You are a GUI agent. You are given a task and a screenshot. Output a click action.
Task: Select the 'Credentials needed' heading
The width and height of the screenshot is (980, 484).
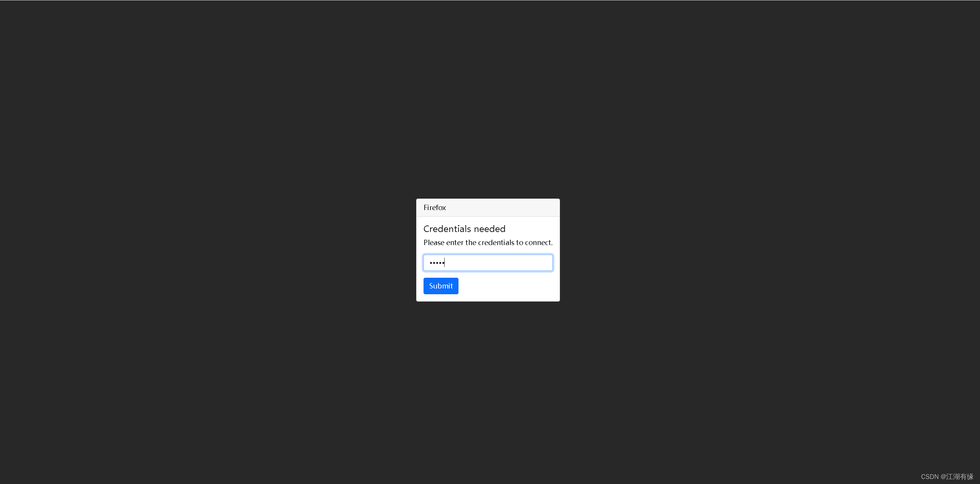[464, 229]
